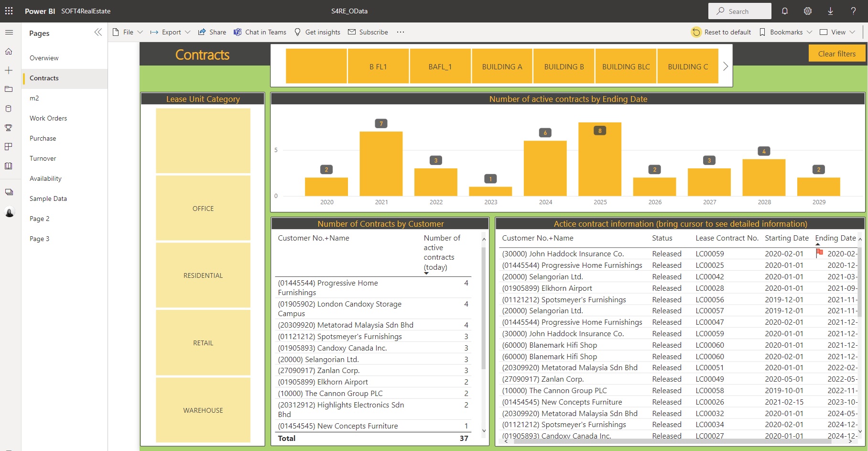
Task: Open the Apps icon in left rail
Action: tap(9, 147)
